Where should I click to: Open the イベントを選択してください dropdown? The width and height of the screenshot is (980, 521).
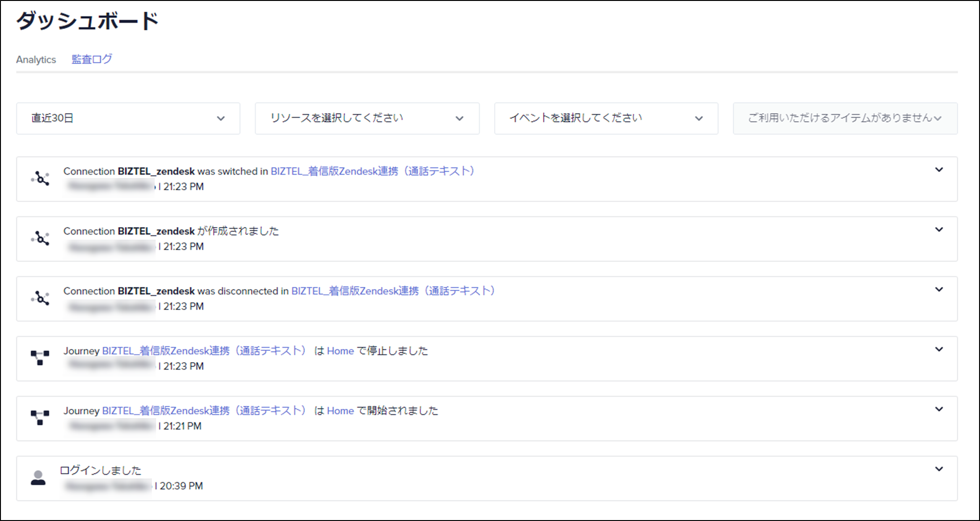pyautogui.click(x=606, y=119)
